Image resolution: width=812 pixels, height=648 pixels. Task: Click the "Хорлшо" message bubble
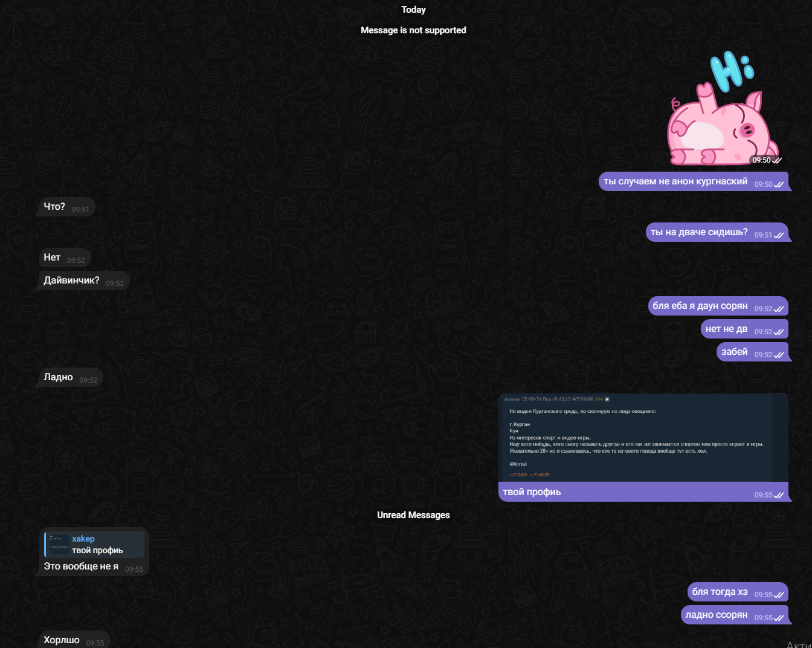pyautogui.click(x=74, y=640)
